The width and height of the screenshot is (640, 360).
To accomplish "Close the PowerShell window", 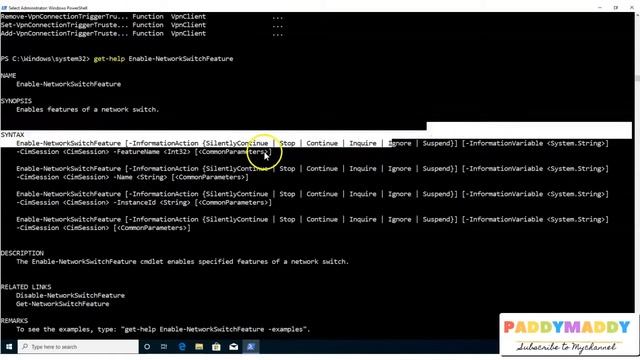I will [632, 7].
